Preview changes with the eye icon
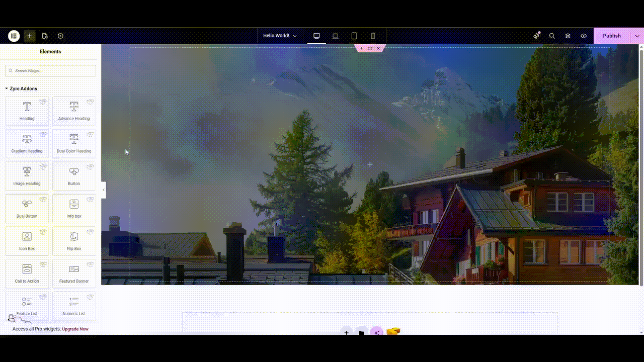 (584, 36)
